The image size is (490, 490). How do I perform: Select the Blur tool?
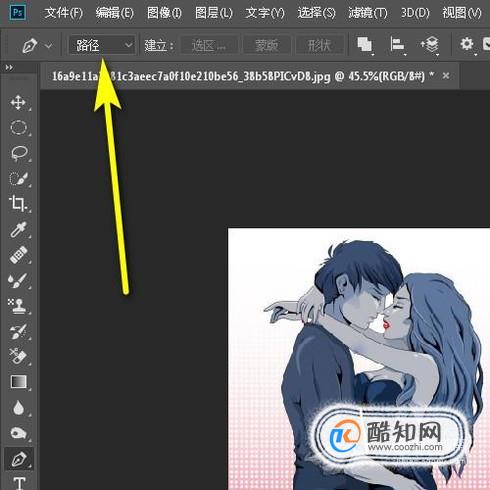[18, 407]
